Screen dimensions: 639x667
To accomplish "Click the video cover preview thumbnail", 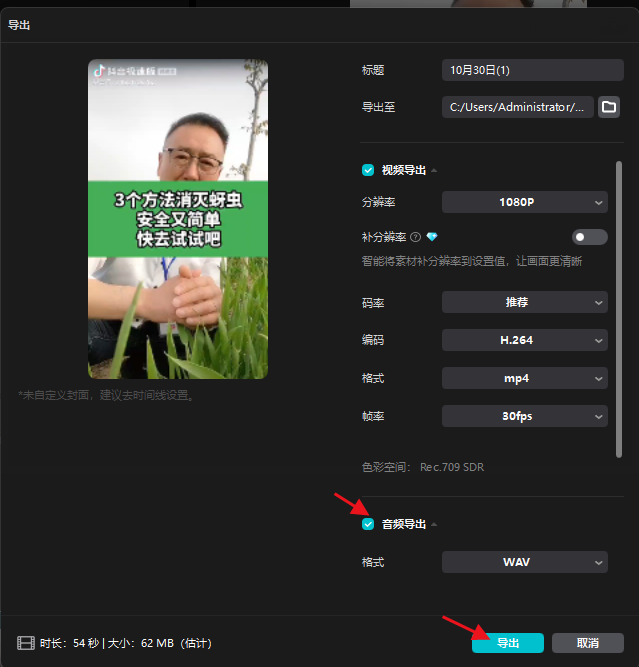I will pos(178,219).
